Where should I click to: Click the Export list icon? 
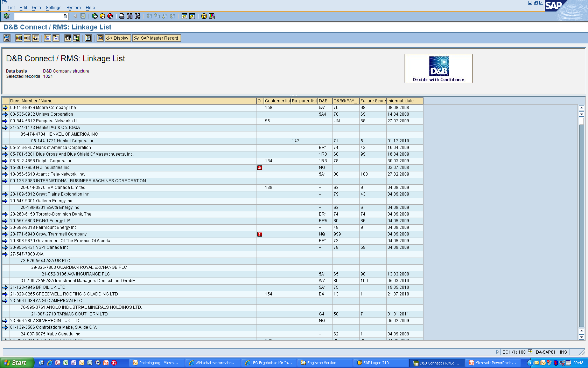click(76, 38)
